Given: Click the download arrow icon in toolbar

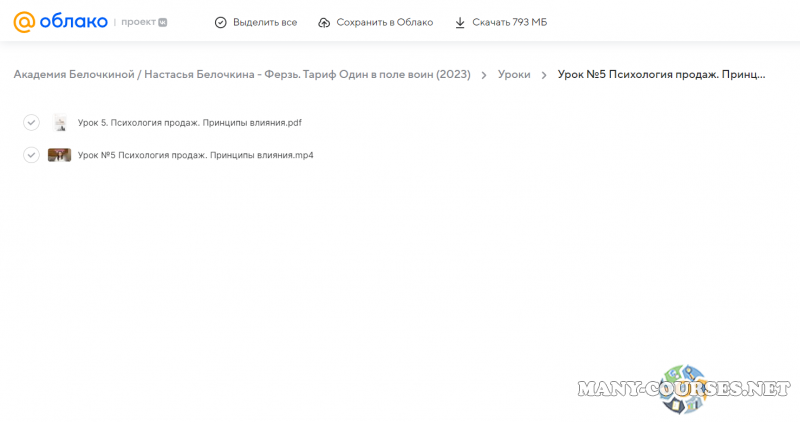Looking at the screenshot, I should coord(460,22).
